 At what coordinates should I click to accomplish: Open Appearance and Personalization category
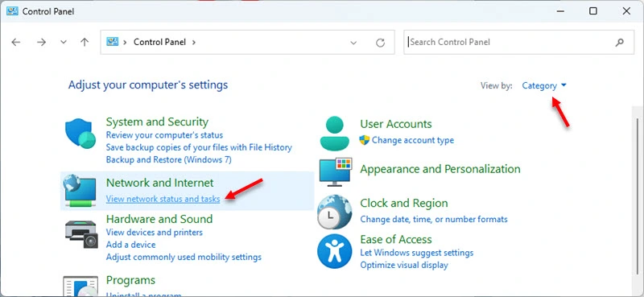(440, 169)
